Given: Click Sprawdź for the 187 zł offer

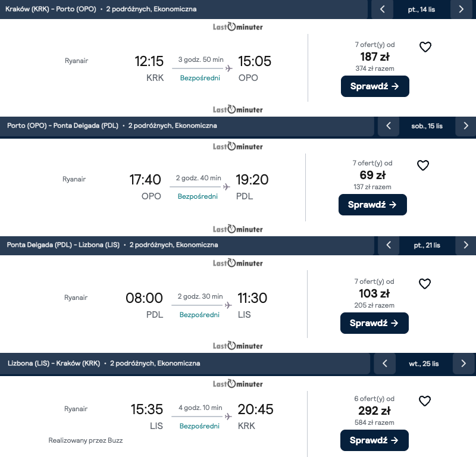Looking at the screenshot, I should pos(375,86).
